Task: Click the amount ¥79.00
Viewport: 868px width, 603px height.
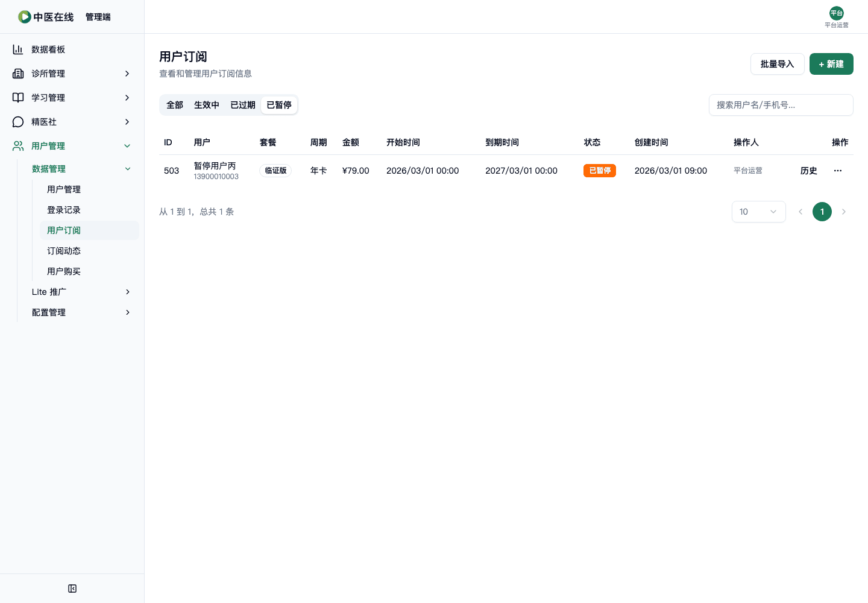Action: [x=356, y=171]
